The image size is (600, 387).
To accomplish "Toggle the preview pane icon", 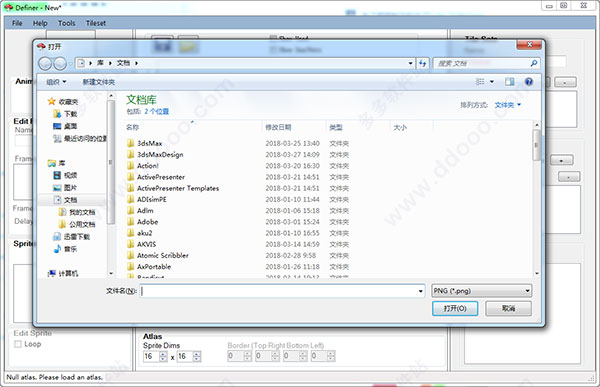I will 509,82.
